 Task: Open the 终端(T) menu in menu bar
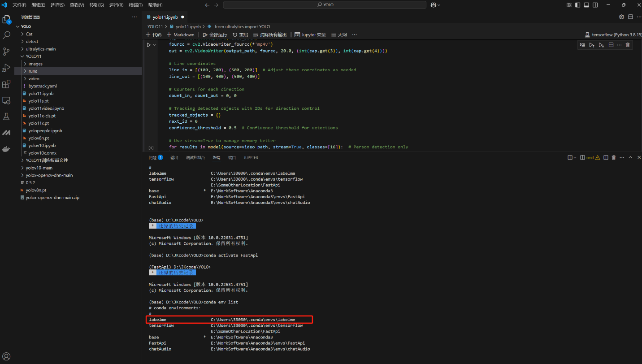(x=135, y=5)
